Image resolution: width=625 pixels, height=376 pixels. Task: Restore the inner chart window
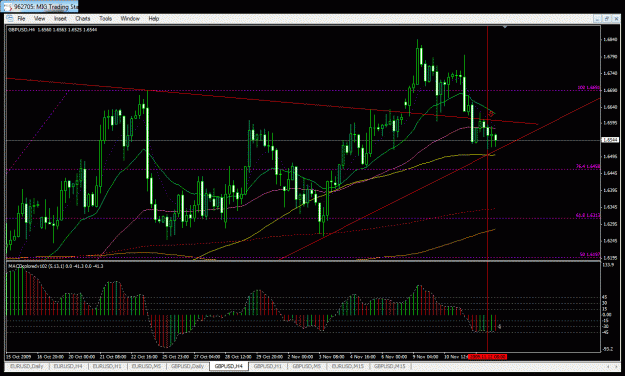coord(607,19)
